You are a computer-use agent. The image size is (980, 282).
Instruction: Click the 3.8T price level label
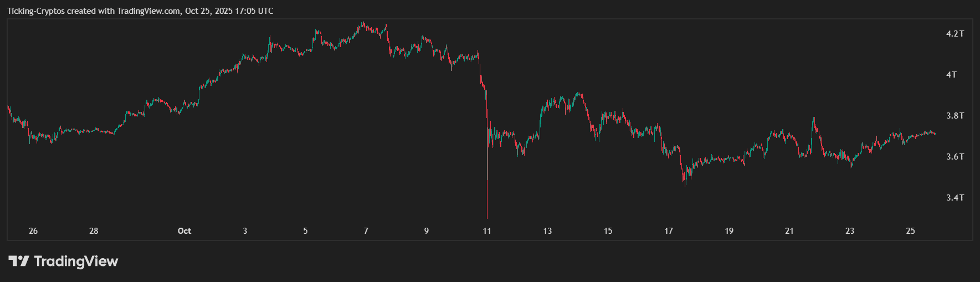(x=955, y=116)
